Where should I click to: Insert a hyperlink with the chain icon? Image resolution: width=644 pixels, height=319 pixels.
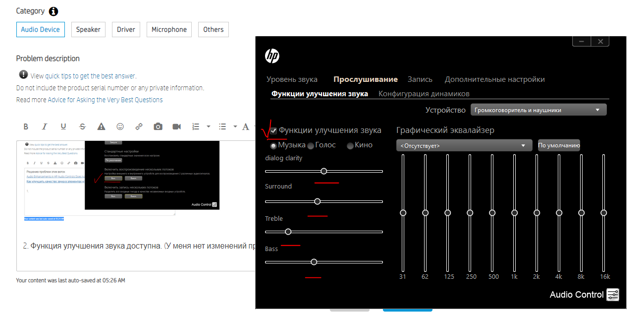(139, 127)
